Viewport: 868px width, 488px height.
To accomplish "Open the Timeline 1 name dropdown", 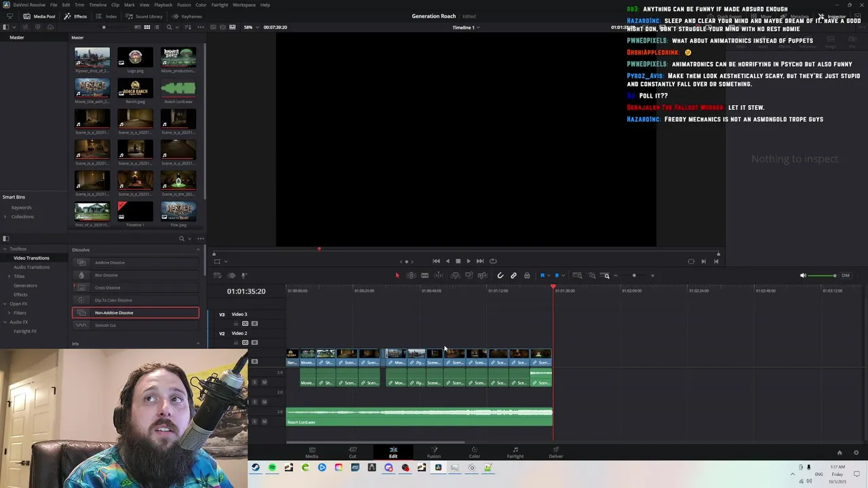I will [466, 27].
